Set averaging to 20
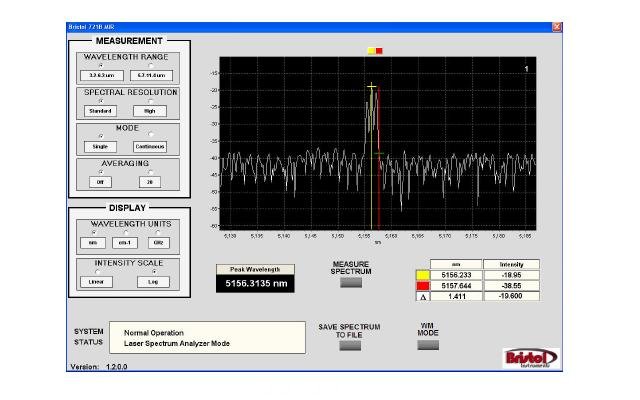The image size is (640, 400). 151,182
